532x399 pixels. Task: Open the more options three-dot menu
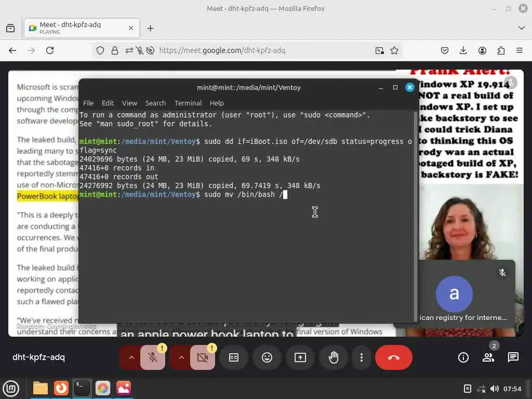pyautogui.click(x=362, y=357)
